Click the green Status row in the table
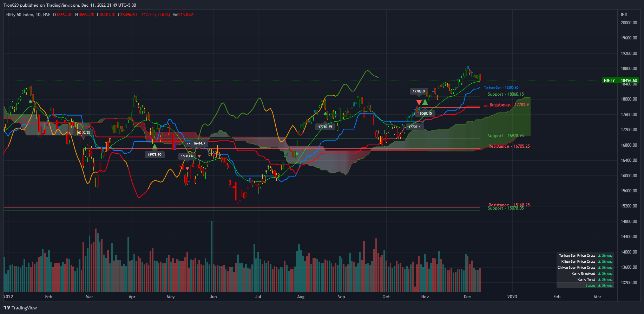This screenshot has height=314, width=644. (585, 286)
